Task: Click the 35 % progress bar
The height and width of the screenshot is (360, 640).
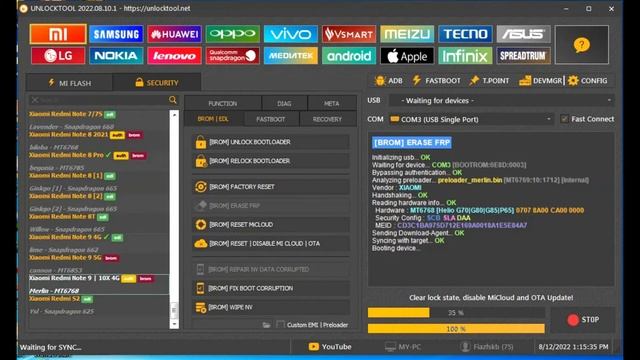Action: (x=456, y=313)
